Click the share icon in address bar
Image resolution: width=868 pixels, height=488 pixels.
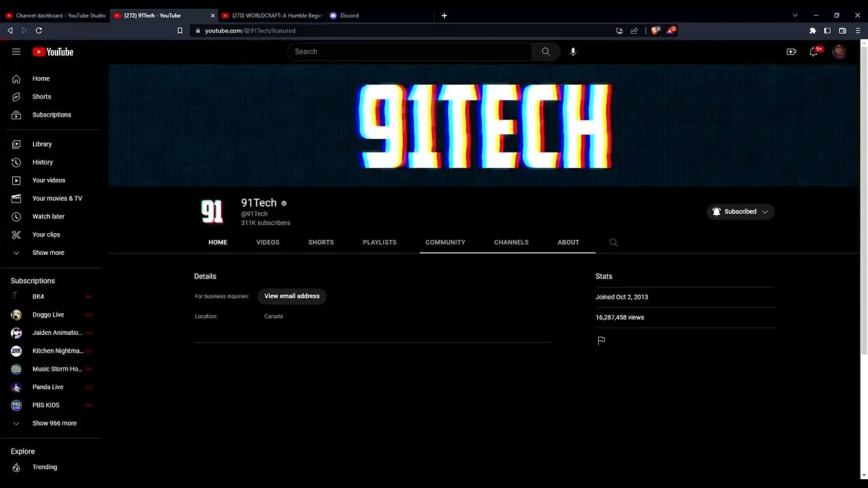click(634, 30)
